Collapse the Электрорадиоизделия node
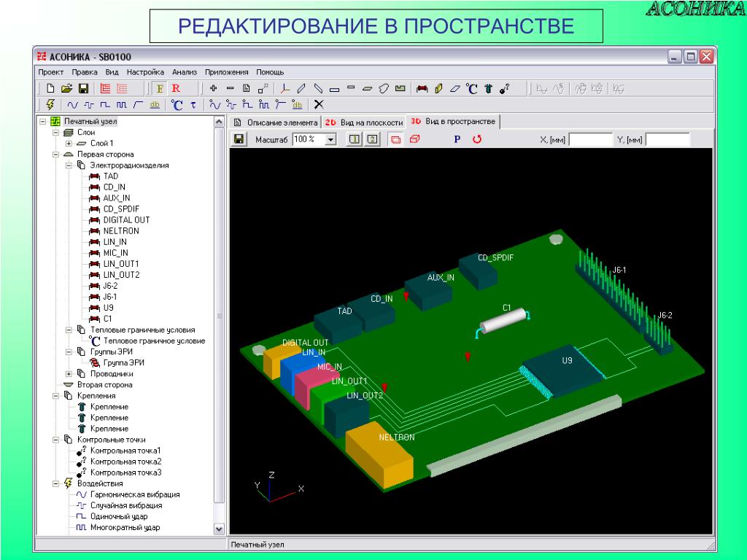Viewport: 747px width, 560px height. (x=69, y=166)
